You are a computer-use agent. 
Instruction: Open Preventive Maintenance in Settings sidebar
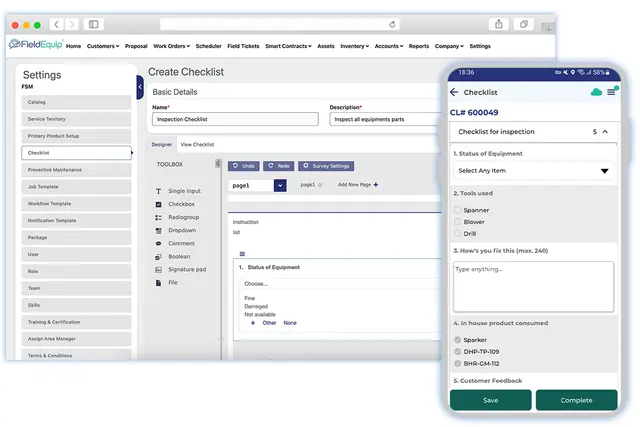76,170
